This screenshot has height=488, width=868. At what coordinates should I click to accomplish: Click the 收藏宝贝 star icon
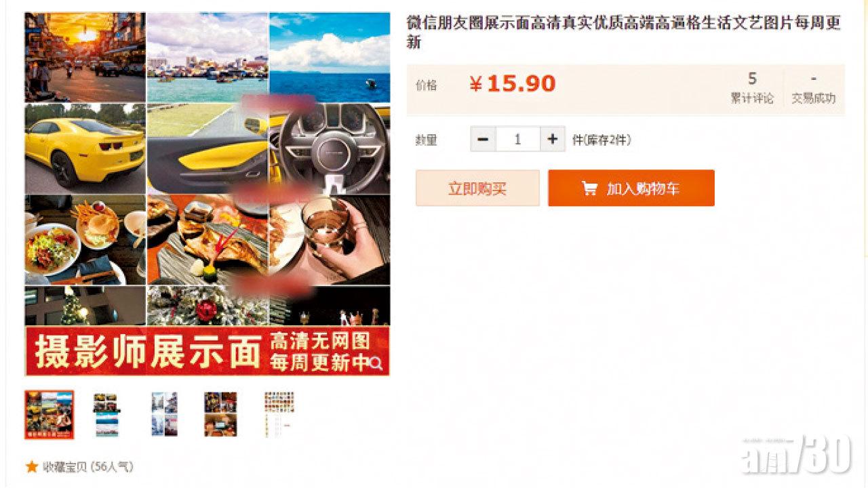coord(31,467)
